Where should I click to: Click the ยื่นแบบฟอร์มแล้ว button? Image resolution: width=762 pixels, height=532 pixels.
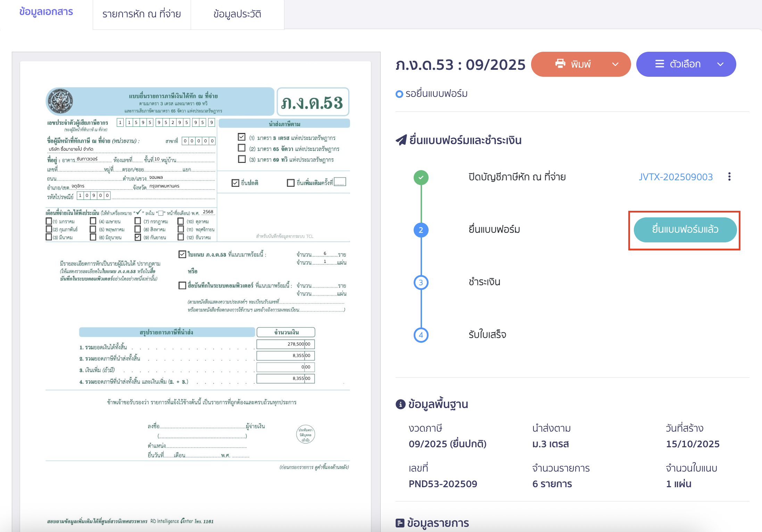click(x=685, y=230)
